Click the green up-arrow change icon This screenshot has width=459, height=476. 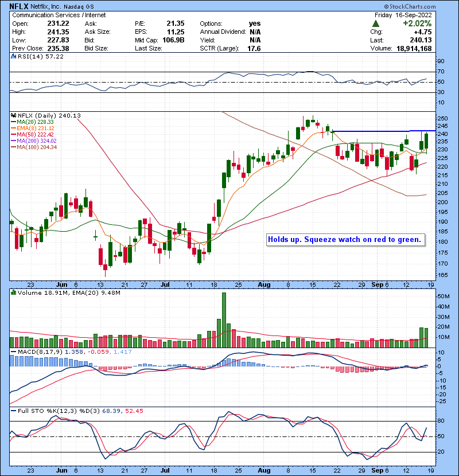[x=376, y=24]
